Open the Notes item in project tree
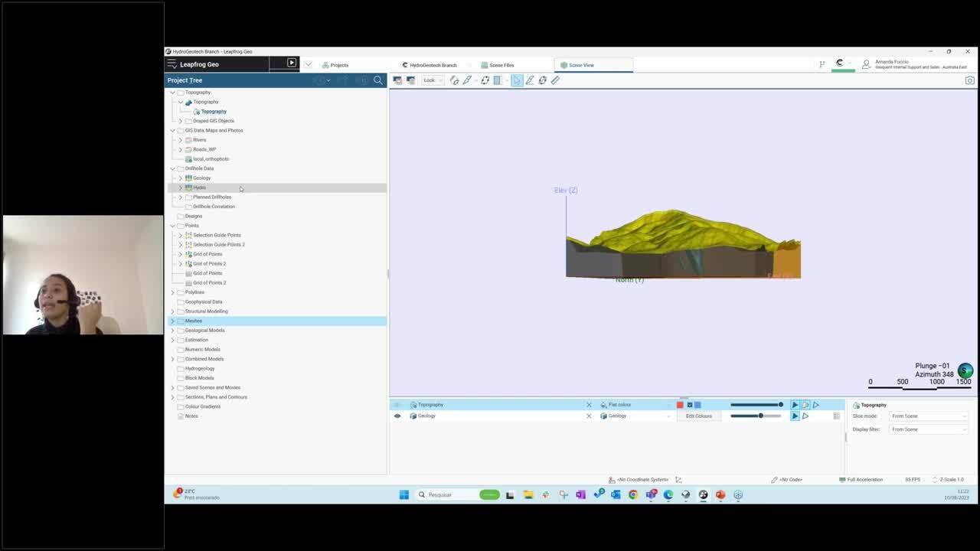The height and width of the screenshot is (551, 980). (x=191, y=416)
